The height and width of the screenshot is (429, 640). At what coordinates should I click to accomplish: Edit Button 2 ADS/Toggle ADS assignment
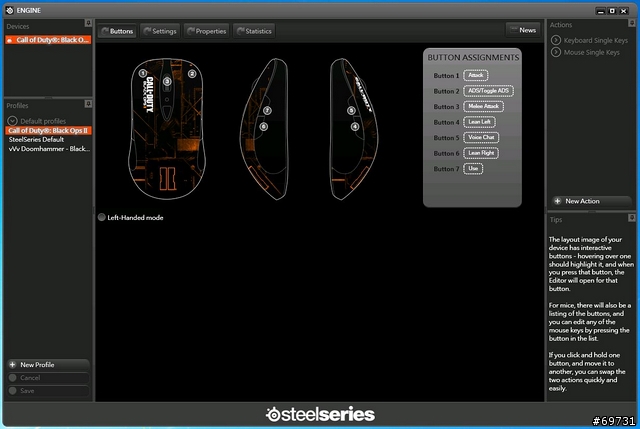tap(489, 91)
